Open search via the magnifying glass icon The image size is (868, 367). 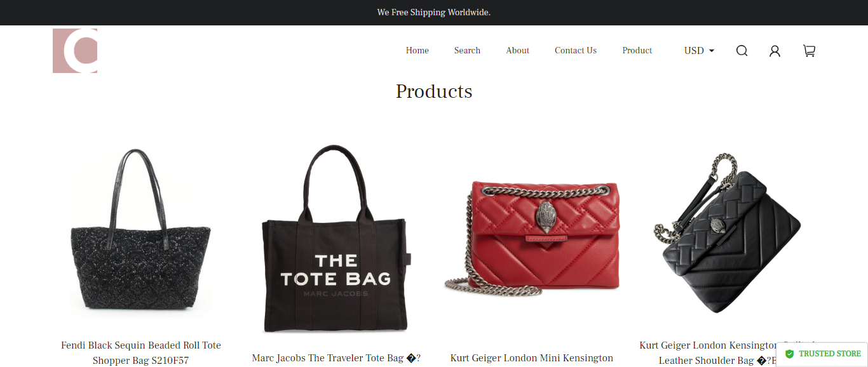pos(742,51)
